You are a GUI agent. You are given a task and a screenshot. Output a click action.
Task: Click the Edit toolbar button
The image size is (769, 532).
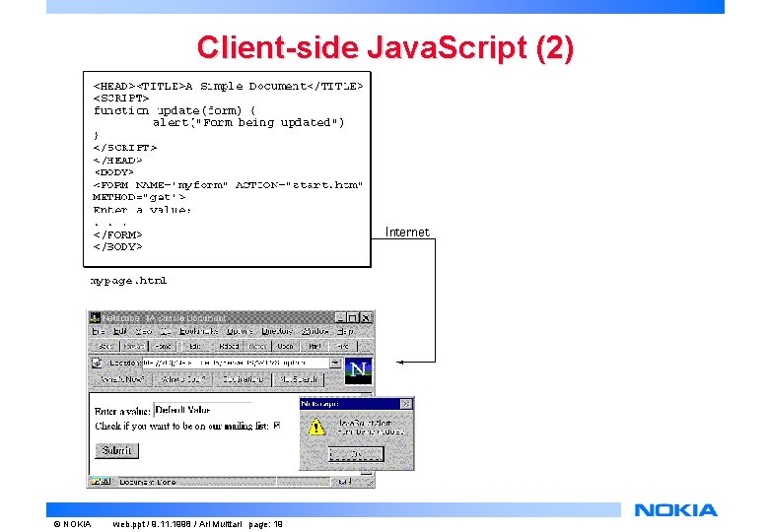pos(194,346)
